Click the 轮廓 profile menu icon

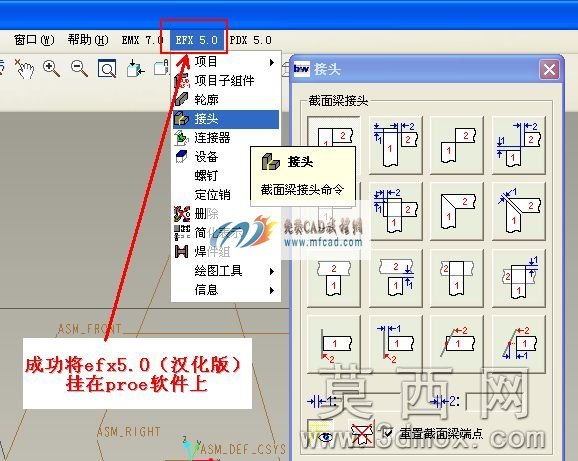pyautogui.click(x=182, y=99)
